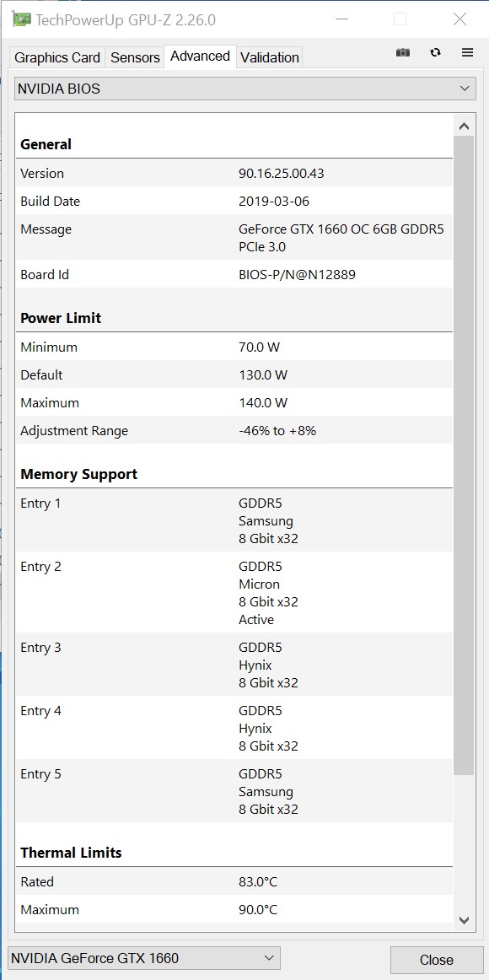Select the BIOS Version value 90.16.25.00.43
The width and height of the screenshot is (489, 980).
coord(281,173)
